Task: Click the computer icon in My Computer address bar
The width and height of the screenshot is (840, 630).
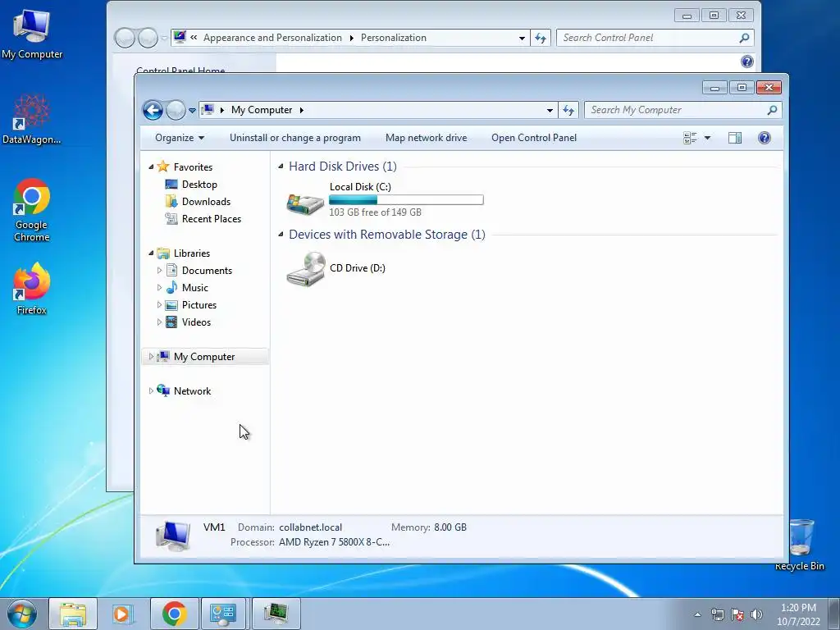Action: [208, 110]
